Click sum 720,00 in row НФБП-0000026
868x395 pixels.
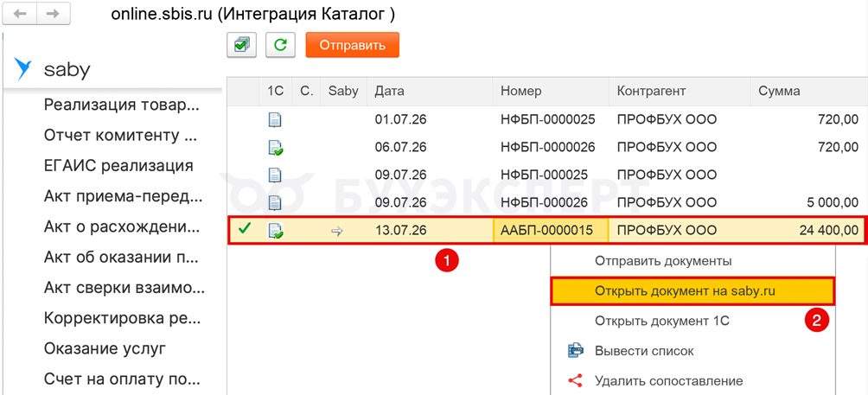[x=839, y=147]
